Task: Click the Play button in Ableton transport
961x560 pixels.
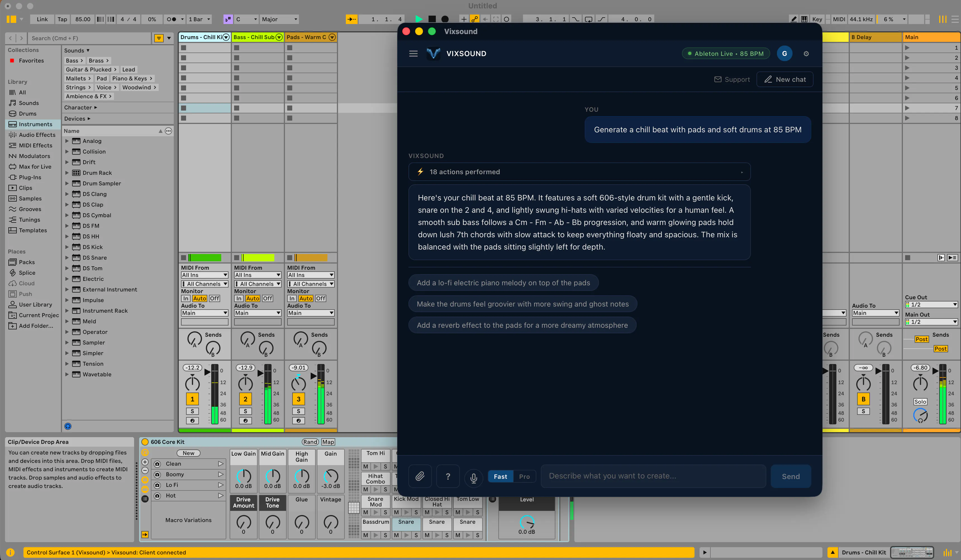Action: (419, 19)
